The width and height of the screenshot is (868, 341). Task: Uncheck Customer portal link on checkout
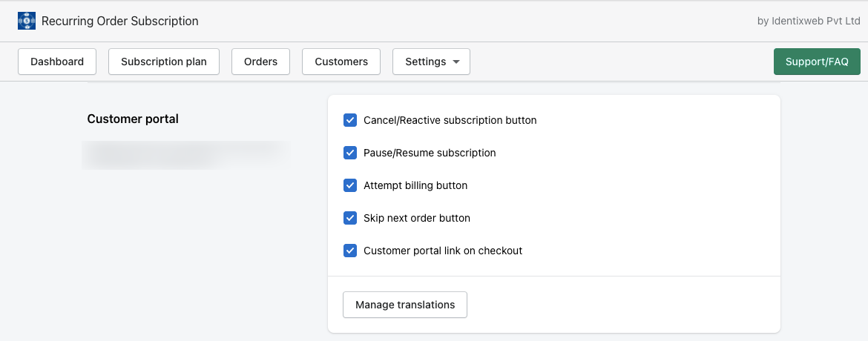pos(350,251)
